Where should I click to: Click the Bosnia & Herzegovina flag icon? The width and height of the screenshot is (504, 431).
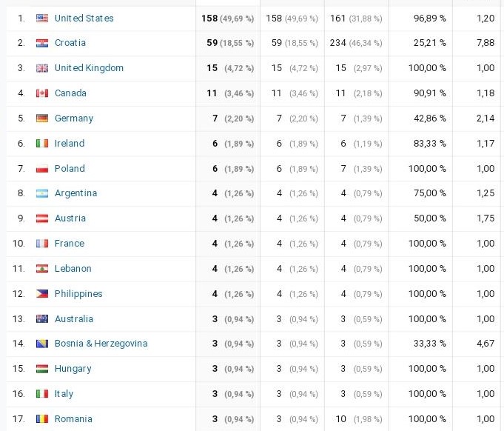[x=42, y=344]
